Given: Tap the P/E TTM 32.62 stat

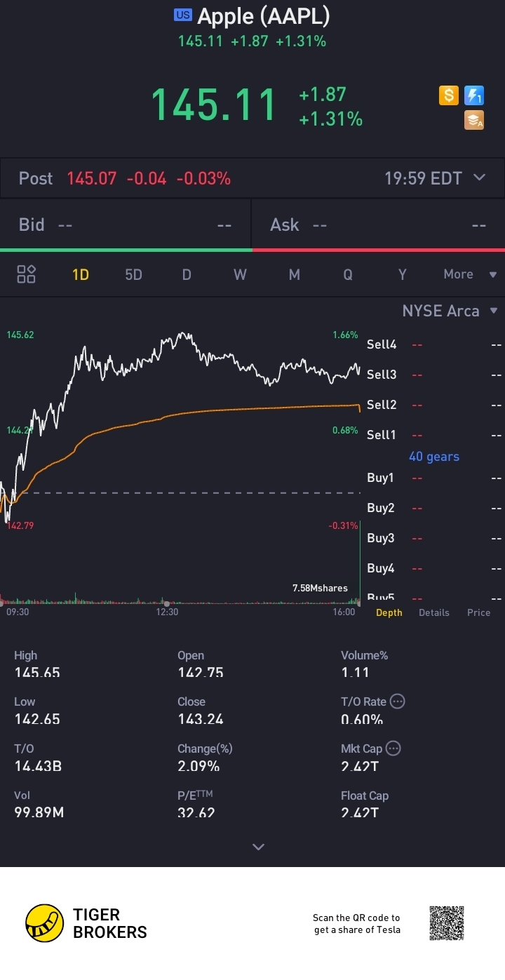Looking at the screenshot, I should pos(196,805).
